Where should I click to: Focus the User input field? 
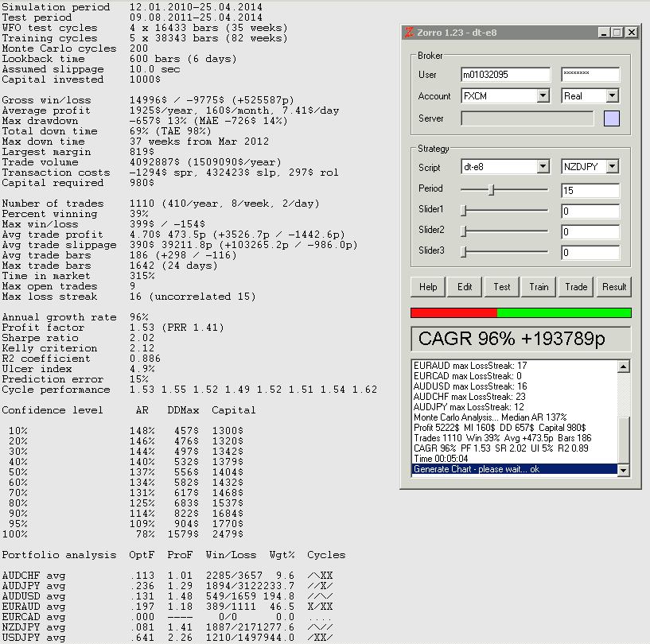pos(505,75)
